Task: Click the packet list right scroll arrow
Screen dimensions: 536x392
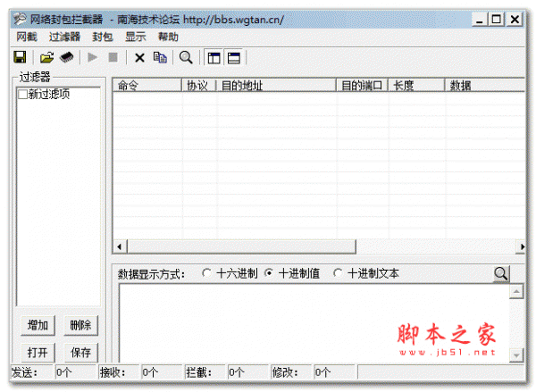Action: (522, 246)
